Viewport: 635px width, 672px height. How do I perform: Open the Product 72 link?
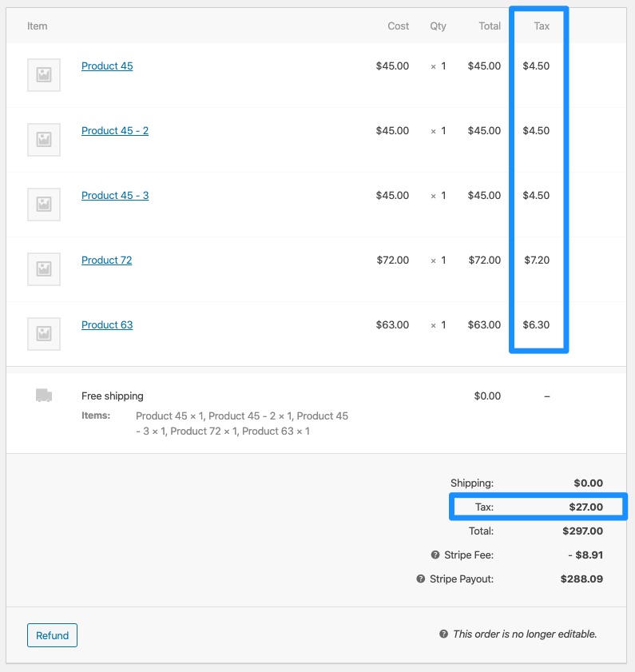[x=107, y=260]
